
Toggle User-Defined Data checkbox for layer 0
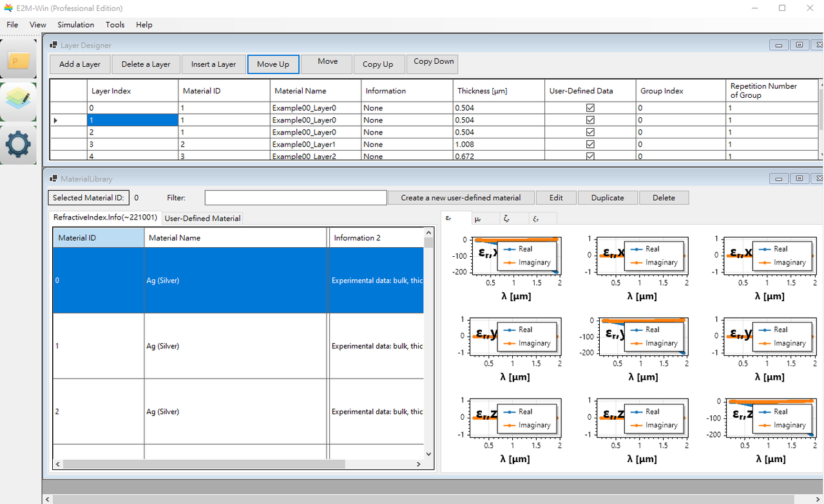point(590,108)
